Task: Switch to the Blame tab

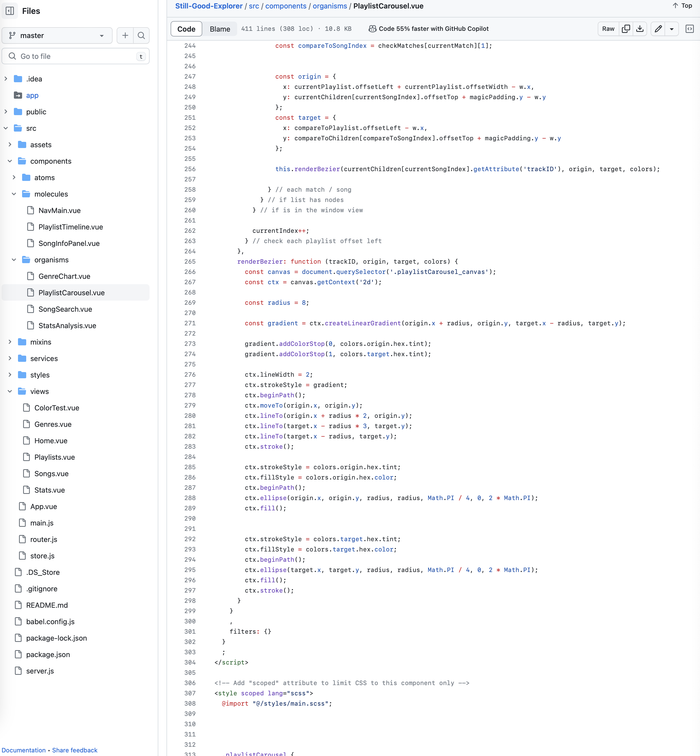Action: coord(220,29)
